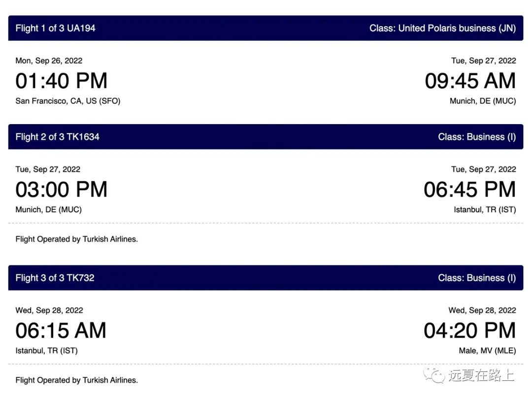Click the 01:40 PM departure time

click(62, 81)
